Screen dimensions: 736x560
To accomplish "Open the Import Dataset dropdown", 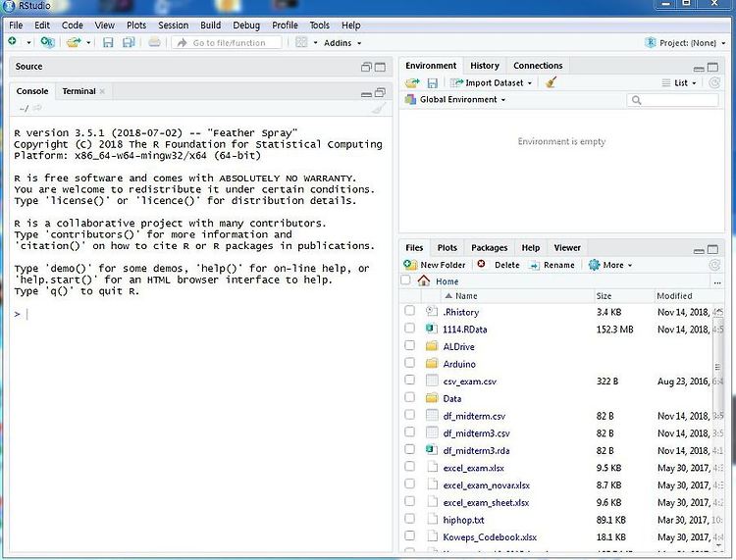I will [x=491, y=83].
